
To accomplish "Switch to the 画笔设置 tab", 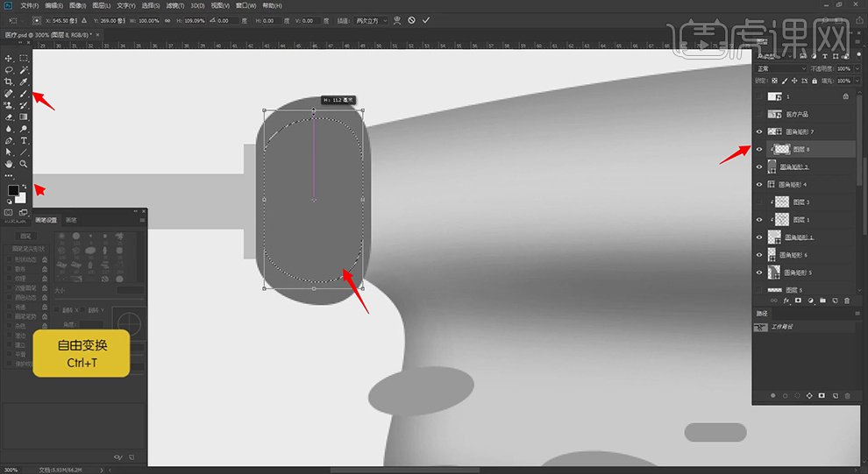I will tap(46, 220).
